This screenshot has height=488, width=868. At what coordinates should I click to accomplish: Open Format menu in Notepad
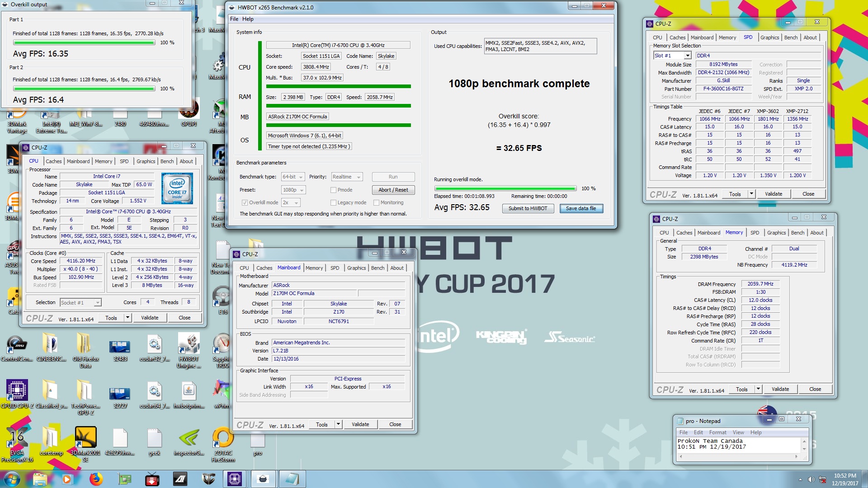717,432
